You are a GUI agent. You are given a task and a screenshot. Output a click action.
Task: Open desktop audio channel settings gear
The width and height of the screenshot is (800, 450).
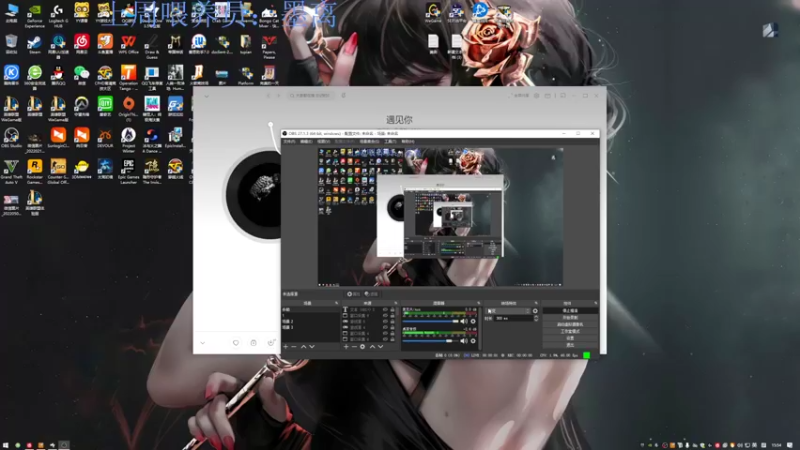click(473, 341)
